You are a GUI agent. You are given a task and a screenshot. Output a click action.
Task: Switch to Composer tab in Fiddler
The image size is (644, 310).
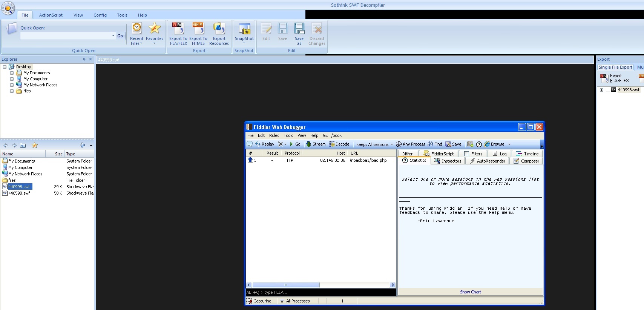526,161
